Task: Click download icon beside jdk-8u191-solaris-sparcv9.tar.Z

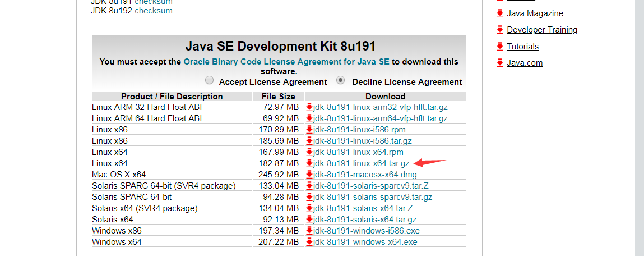Action: pyautogui.click(x=310, y=186)
